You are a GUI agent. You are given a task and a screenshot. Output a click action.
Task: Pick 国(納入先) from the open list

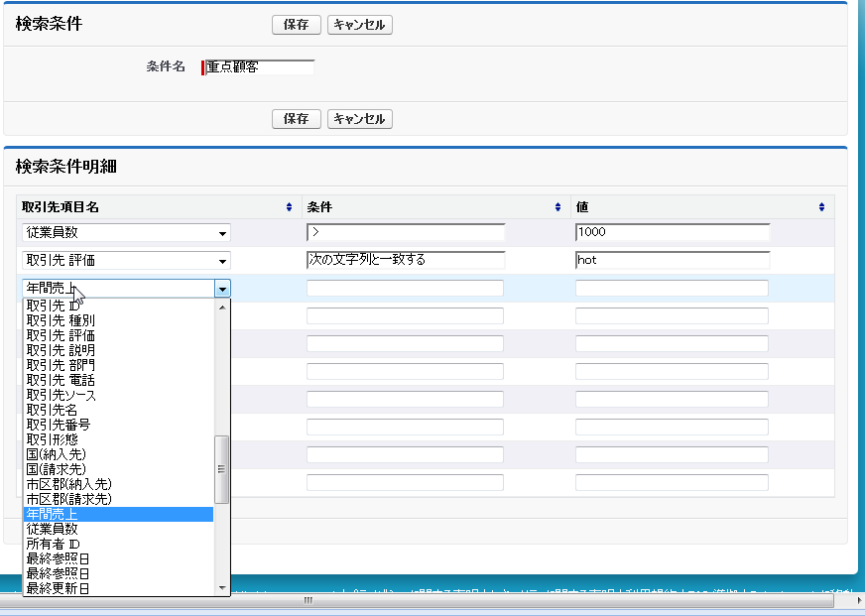click(x=119, y=454)
